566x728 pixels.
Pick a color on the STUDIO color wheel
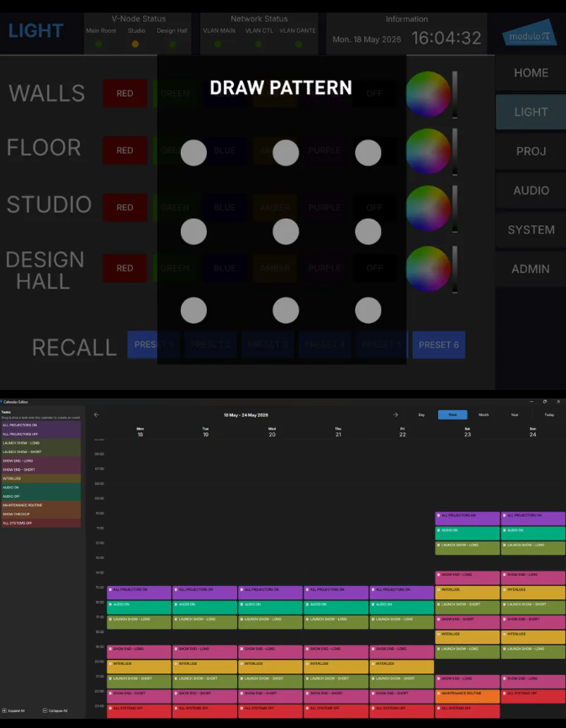pos(428,208)
